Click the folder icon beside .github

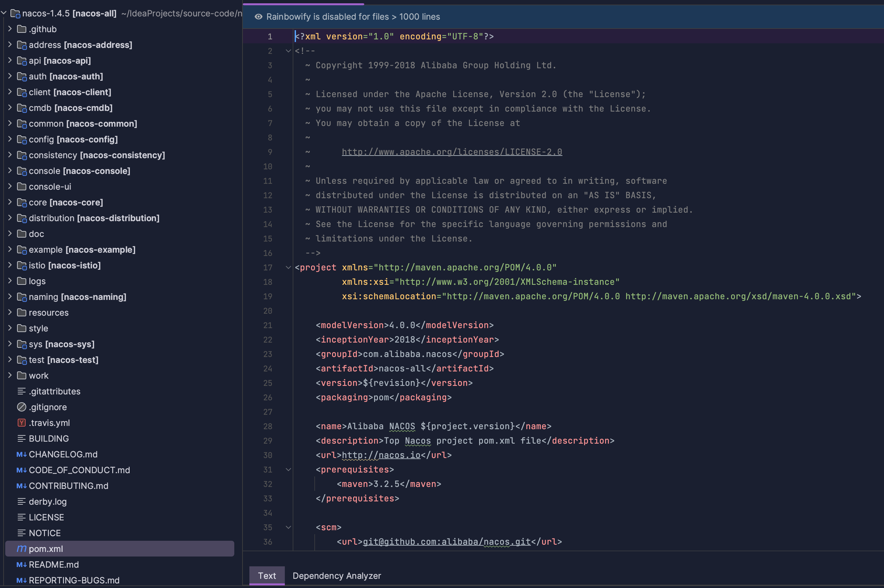tap(22, 29)
